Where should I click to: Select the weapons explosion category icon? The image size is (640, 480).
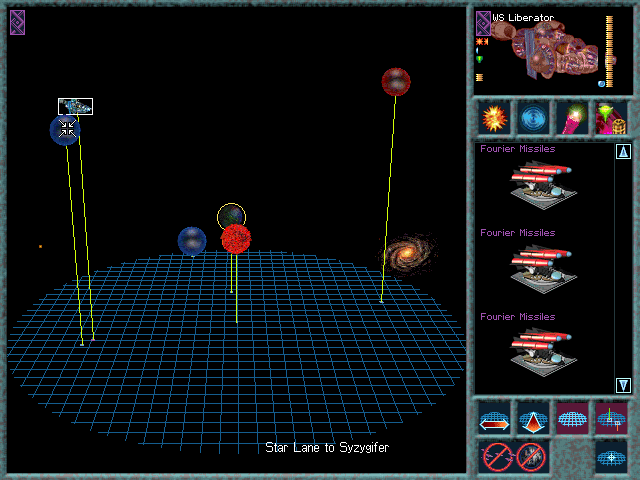coord(494,118)
